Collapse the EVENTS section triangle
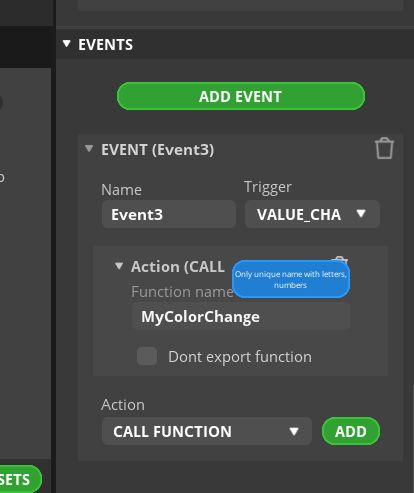The height and width of the screenshot is (493, 414). pyautogui.click(x=67, y=44)
